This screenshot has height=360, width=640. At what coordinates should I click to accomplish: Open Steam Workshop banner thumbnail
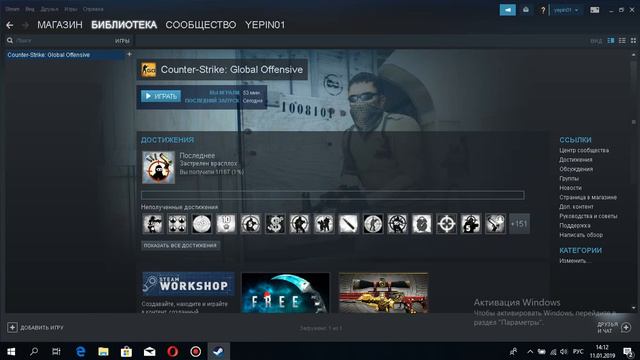click(x=188, y=284)
